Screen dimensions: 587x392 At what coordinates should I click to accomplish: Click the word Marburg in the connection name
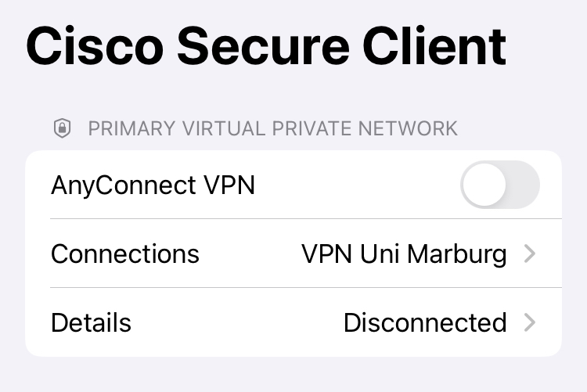457,255
